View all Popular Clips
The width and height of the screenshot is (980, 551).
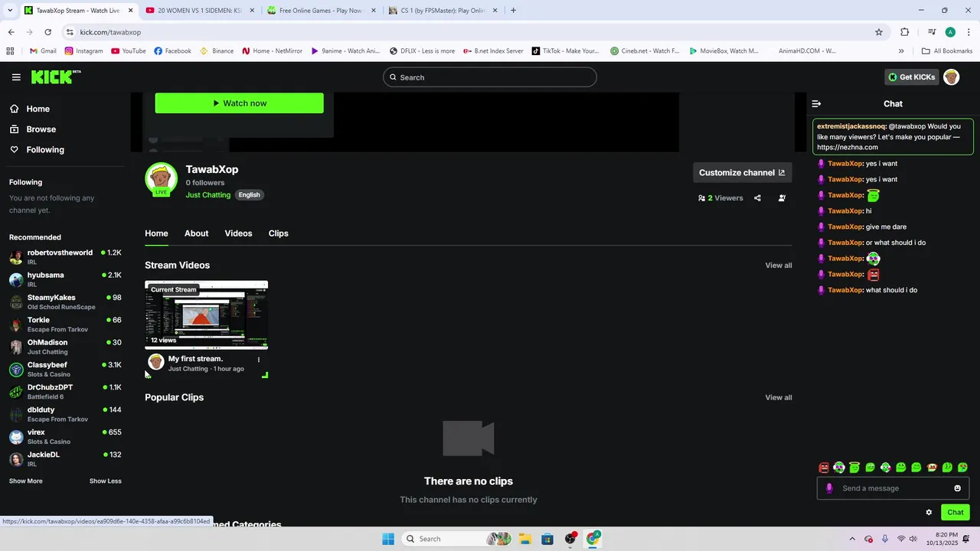click(779, 398)
